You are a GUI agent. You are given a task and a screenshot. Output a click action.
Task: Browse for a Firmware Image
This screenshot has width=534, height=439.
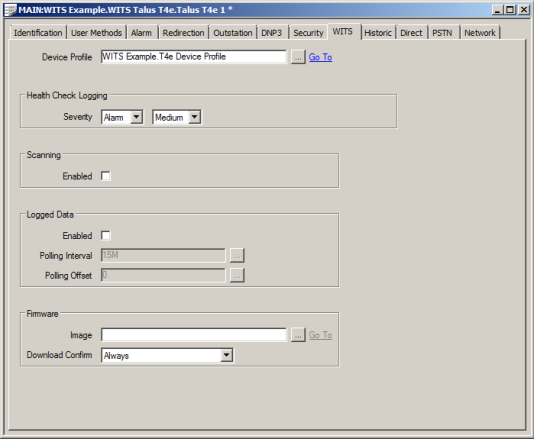pyautogui.click(x=298, y=335)
